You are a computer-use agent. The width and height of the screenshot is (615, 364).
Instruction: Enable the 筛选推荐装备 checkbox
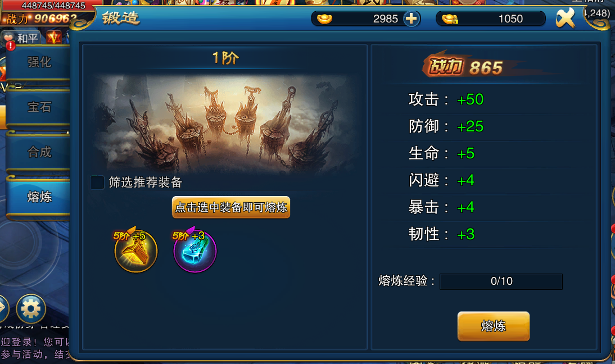(97, 182)
